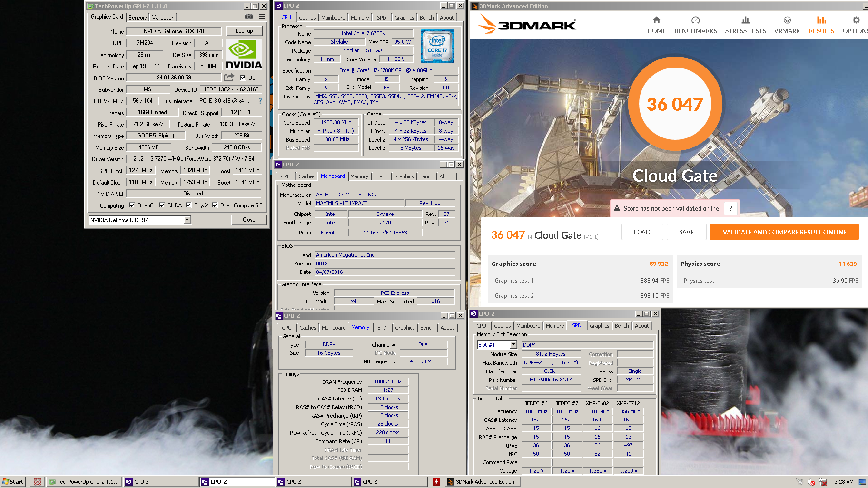
Task: Expand the NVIDIA GeForce GTX 970 card dropdown
Action: coord(187,220)
